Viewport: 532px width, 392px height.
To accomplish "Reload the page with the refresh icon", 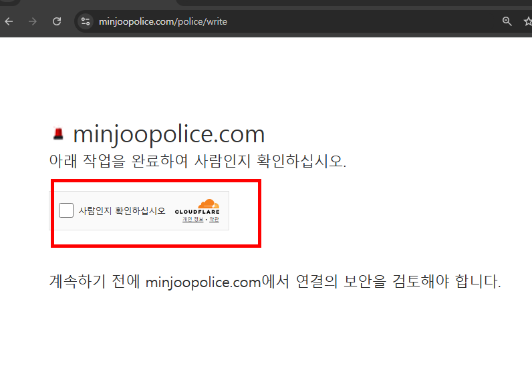I will 57,21.
